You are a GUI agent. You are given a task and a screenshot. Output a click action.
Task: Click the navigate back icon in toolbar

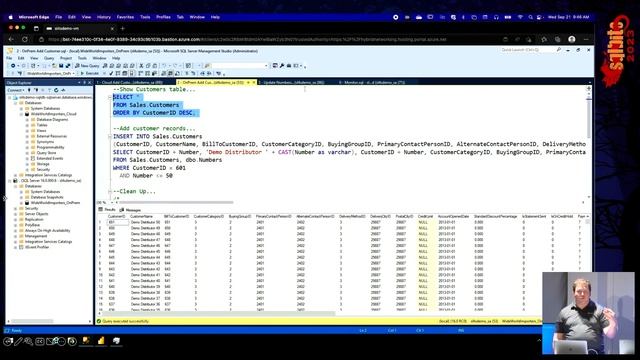[x=13, y=66]
